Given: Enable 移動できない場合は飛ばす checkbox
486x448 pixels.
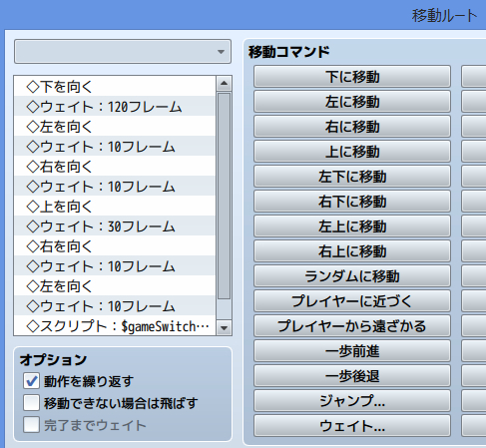Looking at the screenshot, I should click(x=31, y=403).
